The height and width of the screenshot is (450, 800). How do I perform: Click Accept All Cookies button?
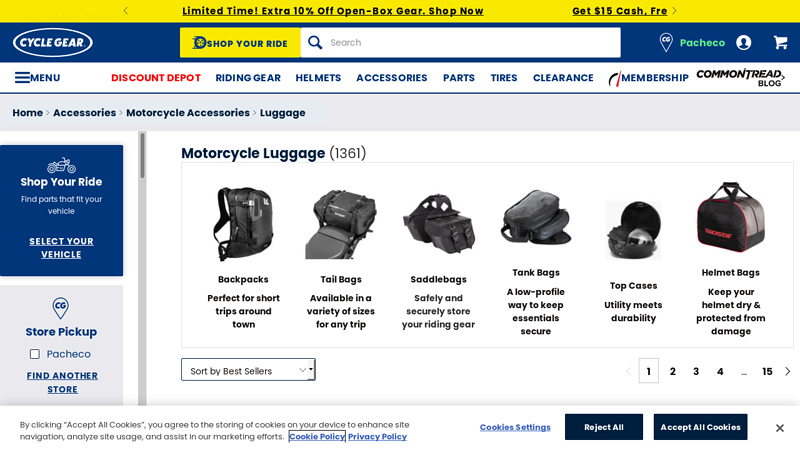point(700,427)
